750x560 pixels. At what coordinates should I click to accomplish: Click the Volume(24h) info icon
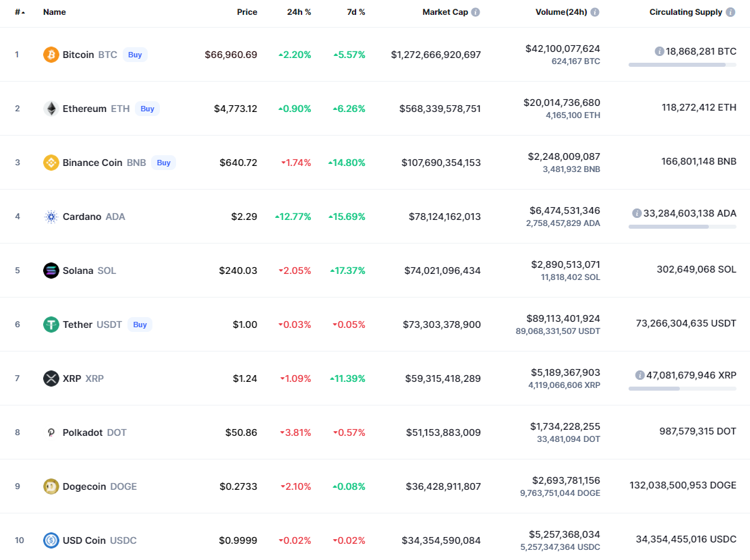click(x=595, y=12)
